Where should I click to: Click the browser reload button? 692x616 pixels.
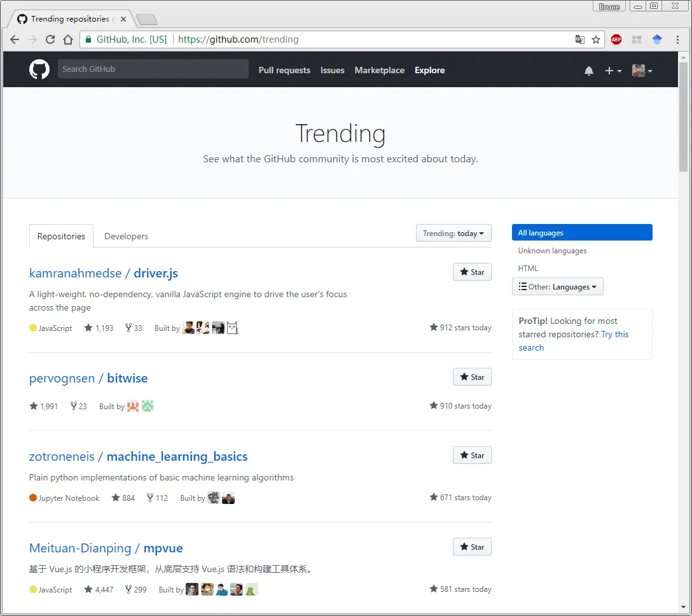click(x=50, y=39)
